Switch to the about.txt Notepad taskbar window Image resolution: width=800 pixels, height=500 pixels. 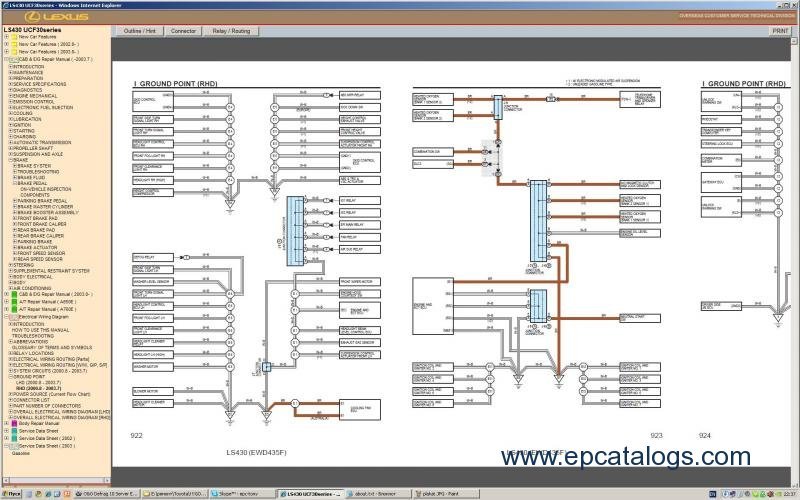point(378,494)
